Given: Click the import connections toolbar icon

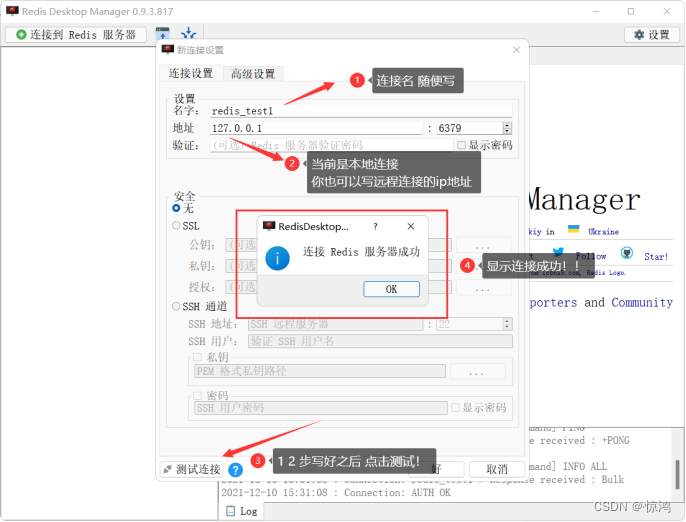Looking at the screenshot, I should (x=162, y=33).
